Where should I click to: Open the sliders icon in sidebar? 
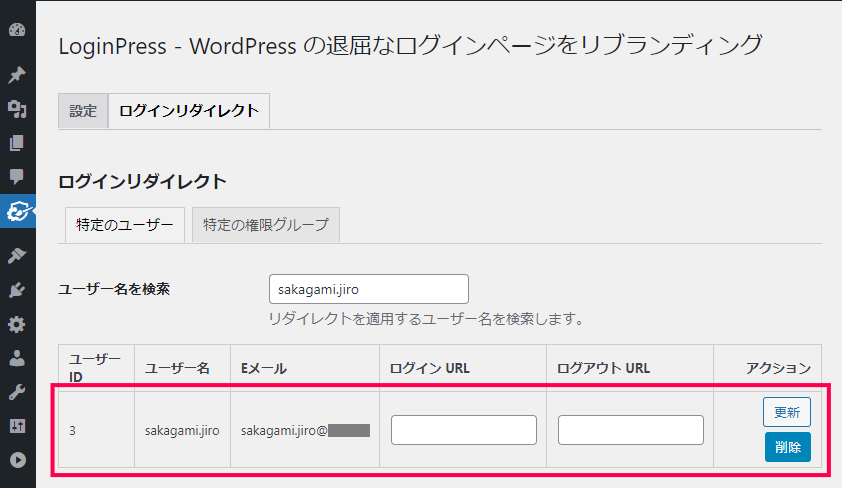17,426
